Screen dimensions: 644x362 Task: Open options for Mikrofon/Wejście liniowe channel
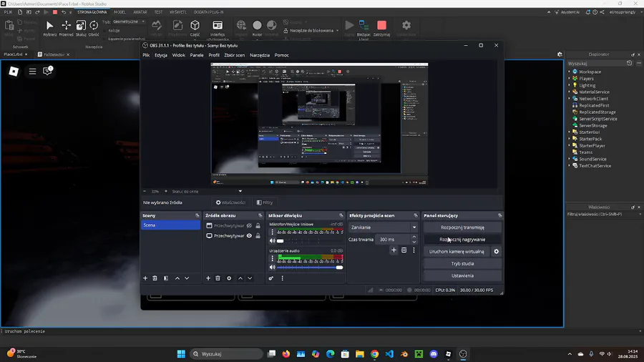tap(272, 233)
